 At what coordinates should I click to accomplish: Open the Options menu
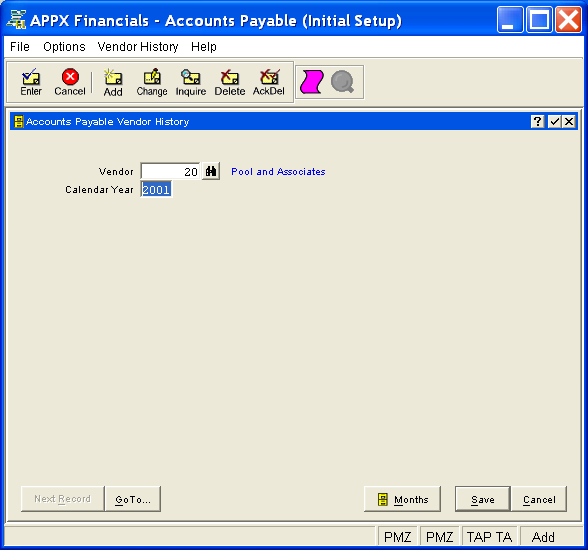coord(64,47)
